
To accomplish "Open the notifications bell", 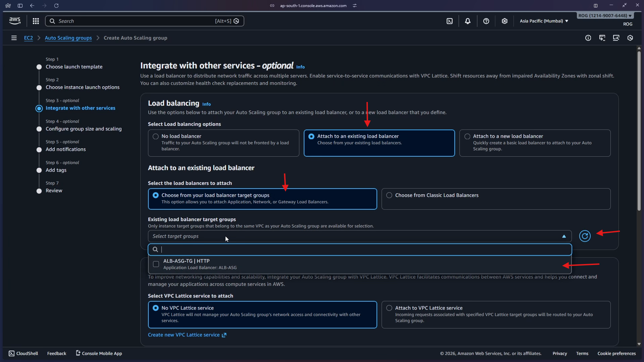I will click(x=468, y=21).
